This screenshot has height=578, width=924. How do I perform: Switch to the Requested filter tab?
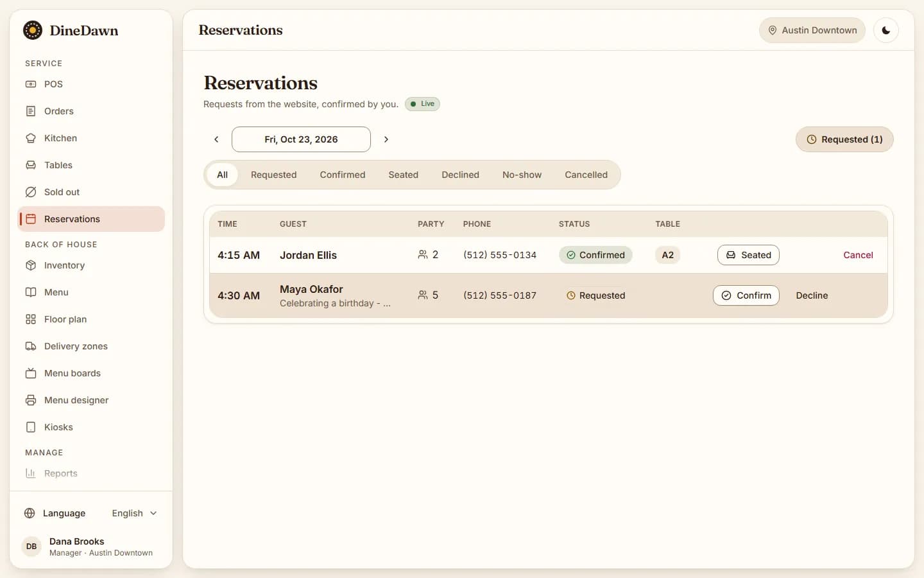pyautogui.click(x=274, y=175)
